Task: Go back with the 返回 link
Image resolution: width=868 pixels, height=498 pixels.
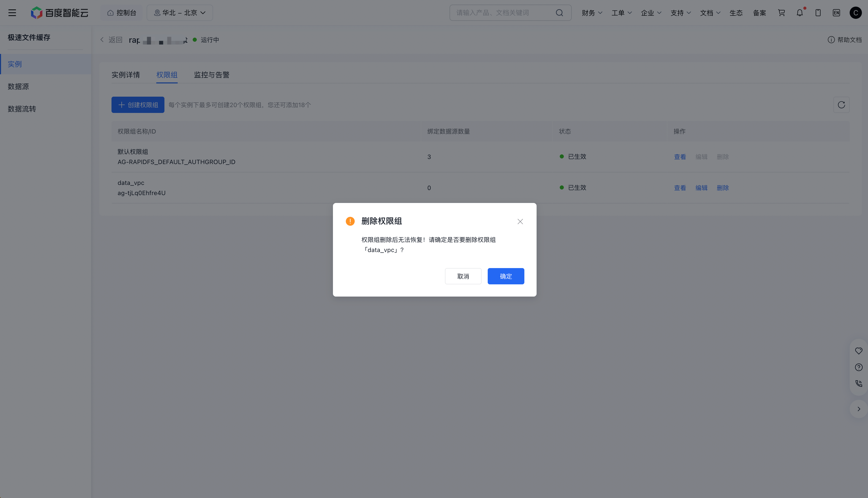Action: (x=111, y=40)
